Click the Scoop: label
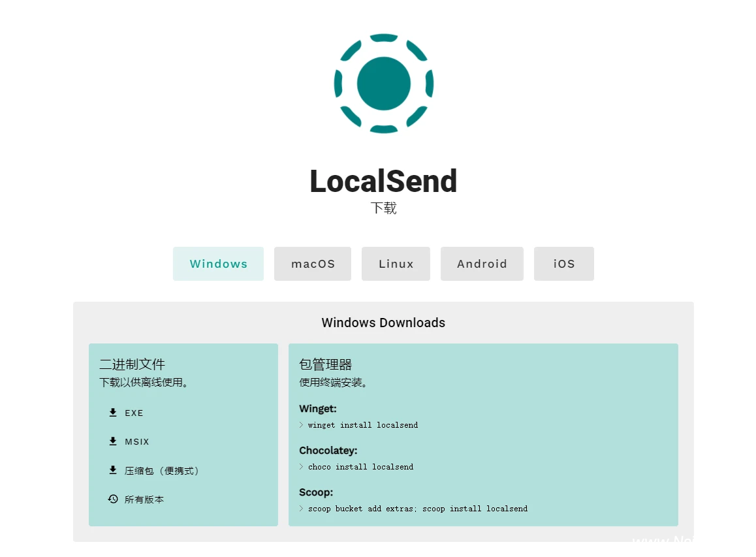The width and height of the screenshot is (756, 557). tap(316, 492)
